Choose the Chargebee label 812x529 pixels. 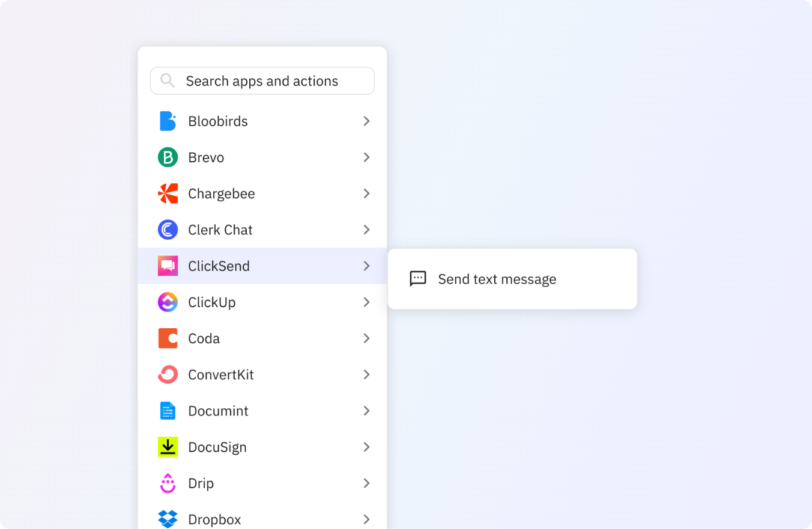222,194
